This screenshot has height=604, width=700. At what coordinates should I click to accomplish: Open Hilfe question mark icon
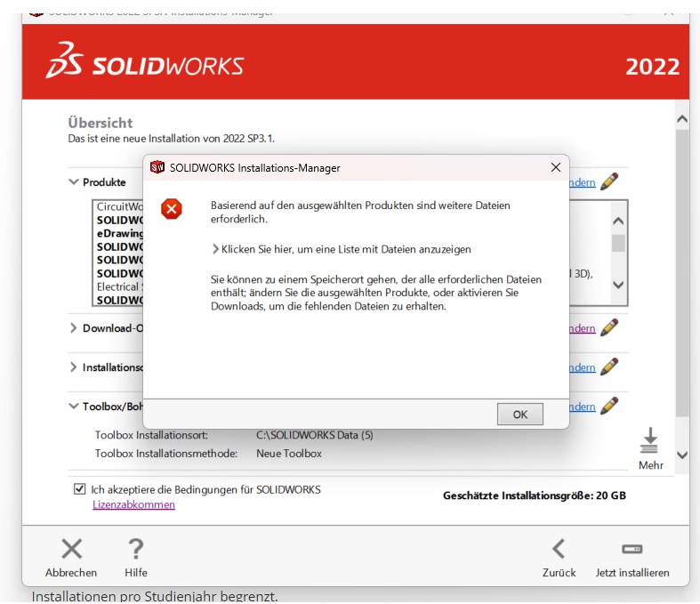(x=136, y=549)
